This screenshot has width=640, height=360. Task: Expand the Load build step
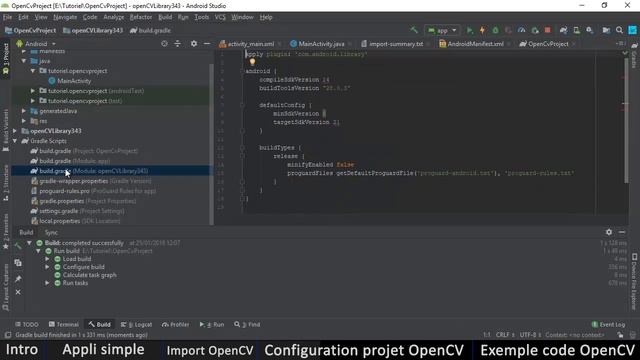tap(47, 259)
